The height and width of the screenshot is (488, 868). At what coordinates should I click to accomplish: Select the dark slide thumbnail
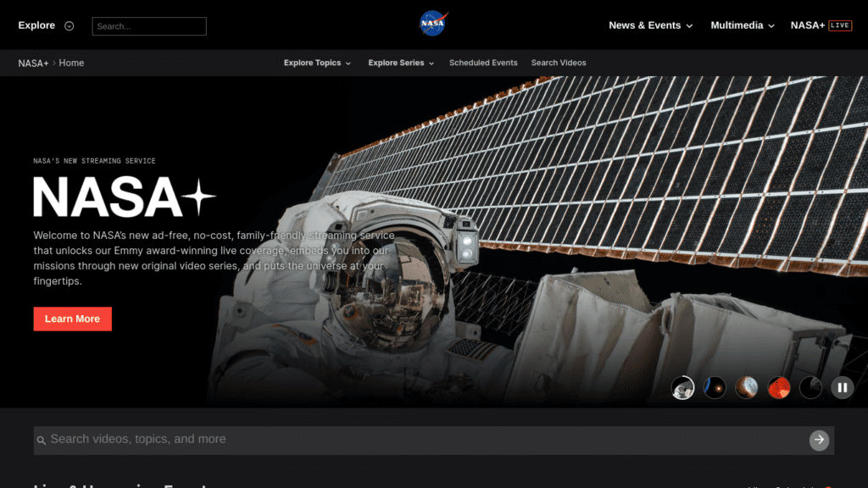pos(810,388)
